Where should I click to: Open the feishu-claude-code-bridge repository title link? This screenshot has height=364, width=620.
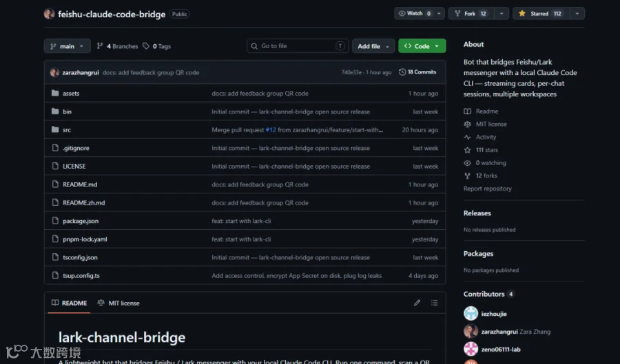[x=112, y=14]
